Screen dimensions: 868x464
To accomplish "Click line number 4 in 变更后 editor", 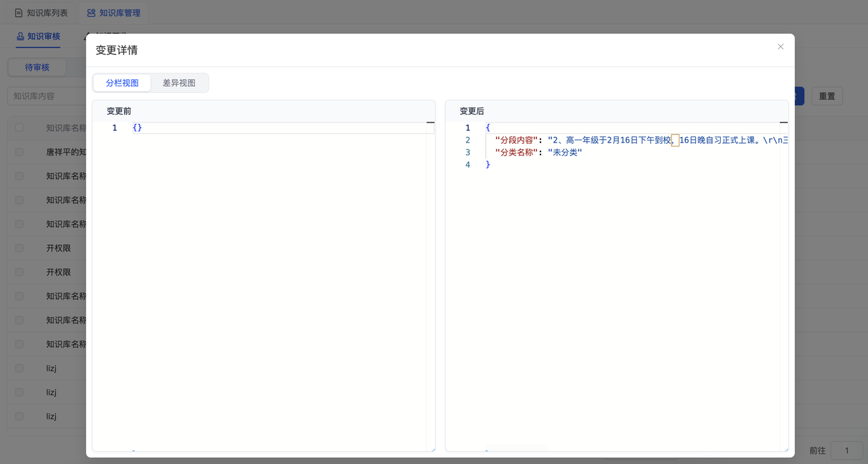I will click(x=468, y=165).
